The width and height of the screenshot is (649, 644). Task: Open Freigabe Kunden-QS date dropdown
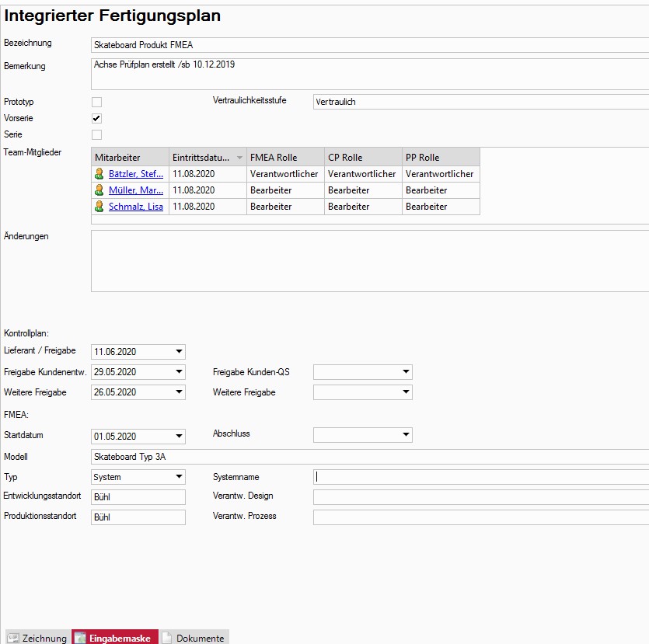point(406,372)
